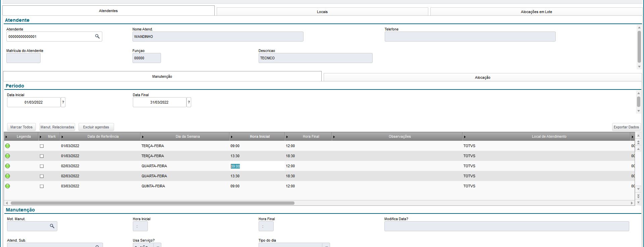Click the Descricao field showing TECNICO
The height and width of the screenshot is (247, 644).
pos(315,58)
